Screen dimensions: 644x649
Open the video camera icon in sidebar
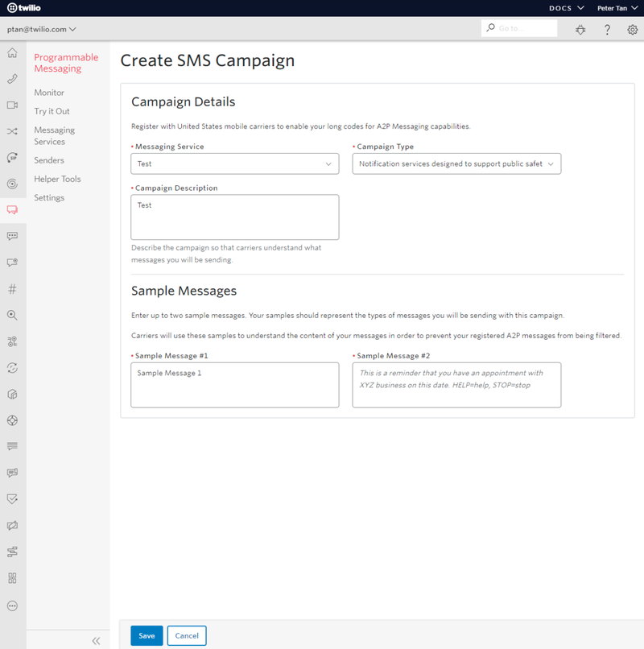[x=12, y=105]
